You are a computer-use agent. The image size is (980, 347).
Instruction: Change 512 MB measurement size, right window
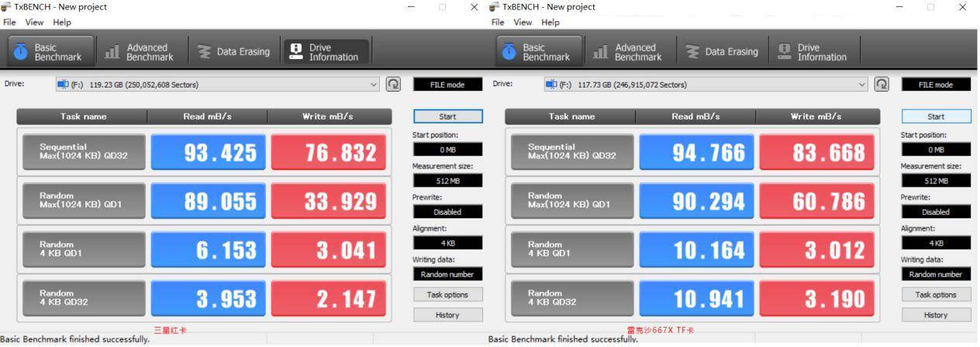click(x=936, y=180)
